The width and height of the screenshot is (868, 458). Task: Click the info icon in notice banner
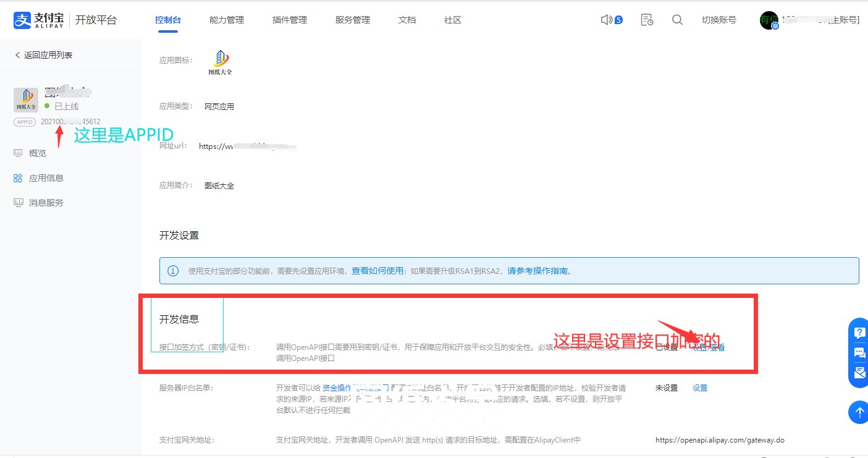pyautogui.click(x=174, y=271)
